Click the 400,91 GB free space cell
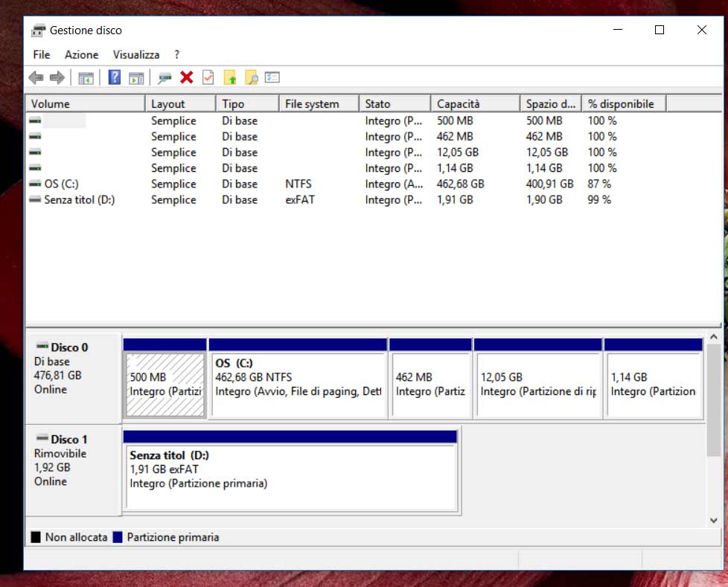The height and width of the screenshot is (587, 728). (x=549, y=184)
